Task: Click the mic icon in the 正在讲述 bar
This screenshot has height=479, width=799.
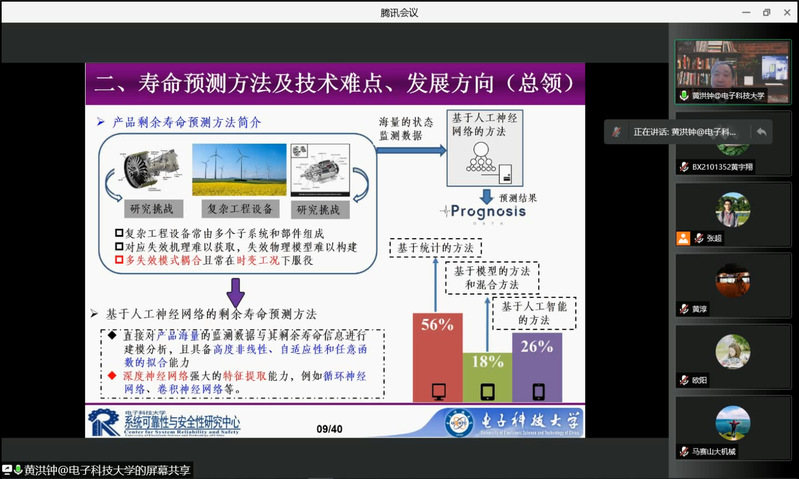Action: pos(618,132)
